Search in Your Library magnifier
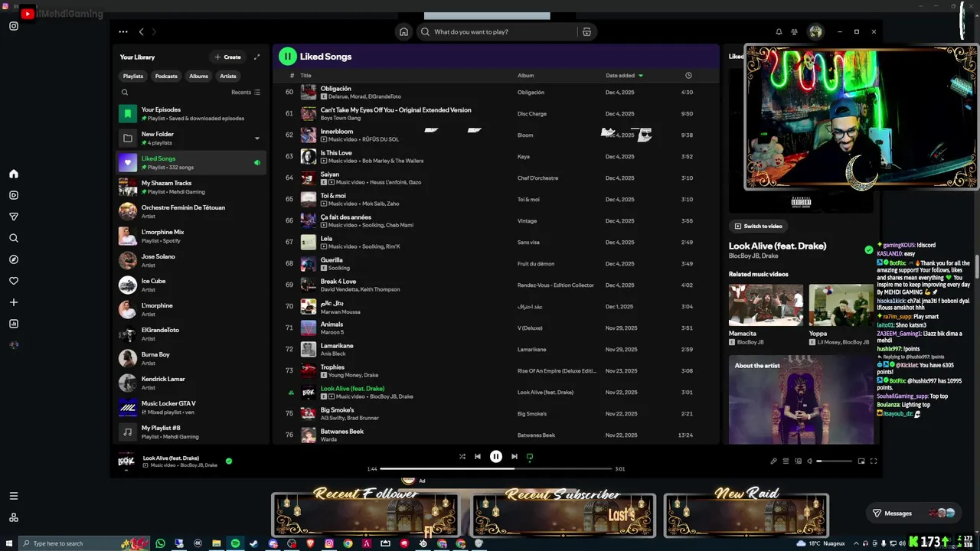The height and width of the screenshot is (551, 980). click(x=125, y=92)
